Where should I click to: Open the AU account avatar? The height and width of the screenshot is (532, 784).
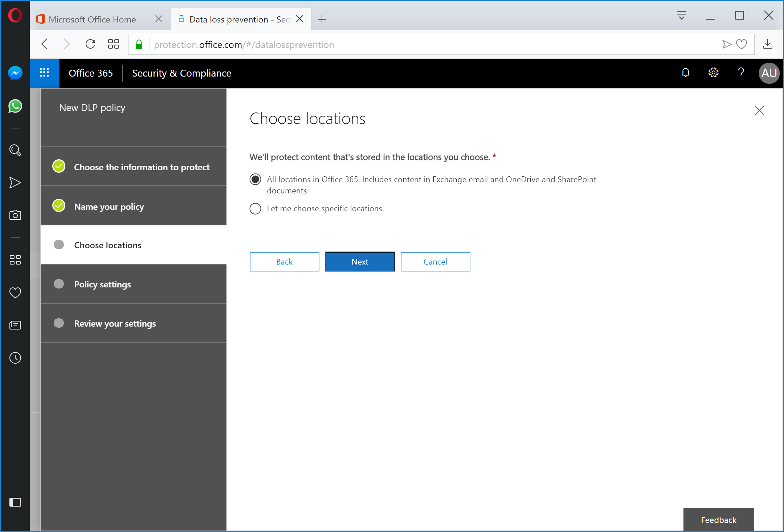(x=769, y=73)
